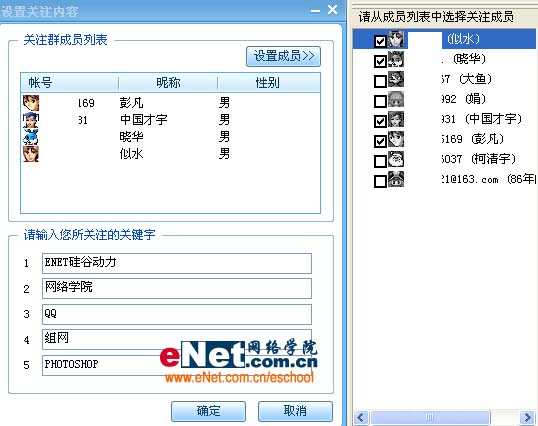This screenshot has height=426, width=538.
Task: Select the 彭凡 nickname cell
Action: coord(131,103)
